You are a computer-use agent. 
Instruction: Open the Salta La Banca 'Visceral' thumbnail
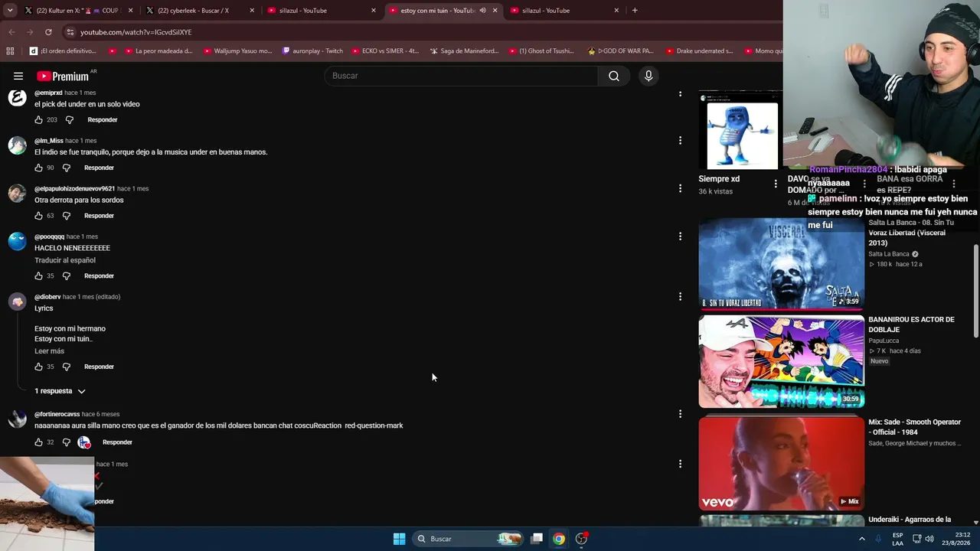tap(781, 264)
